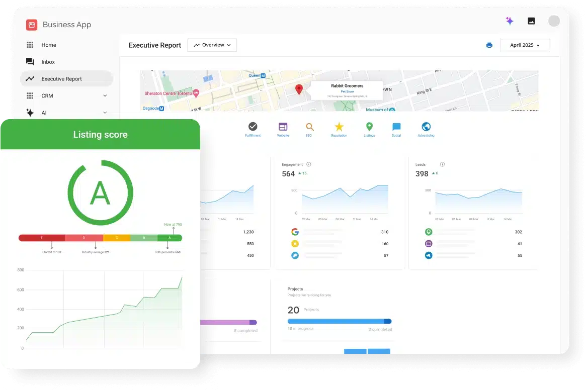This screenshot has height=390, width=588.
Task: Select the Reputation star icon
Action: 339,126
